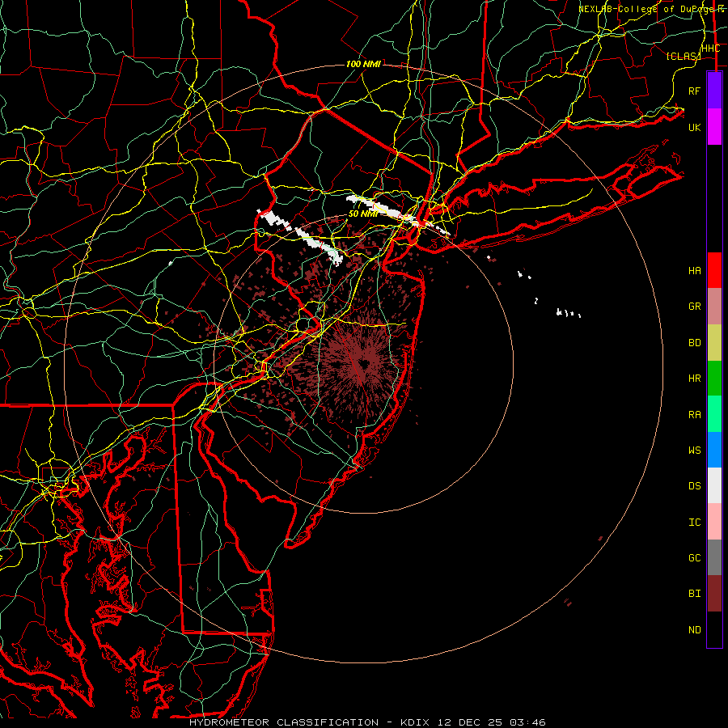Click the gray GC legend color swatch
The image size is (728, 728).
tap(714, 557)
